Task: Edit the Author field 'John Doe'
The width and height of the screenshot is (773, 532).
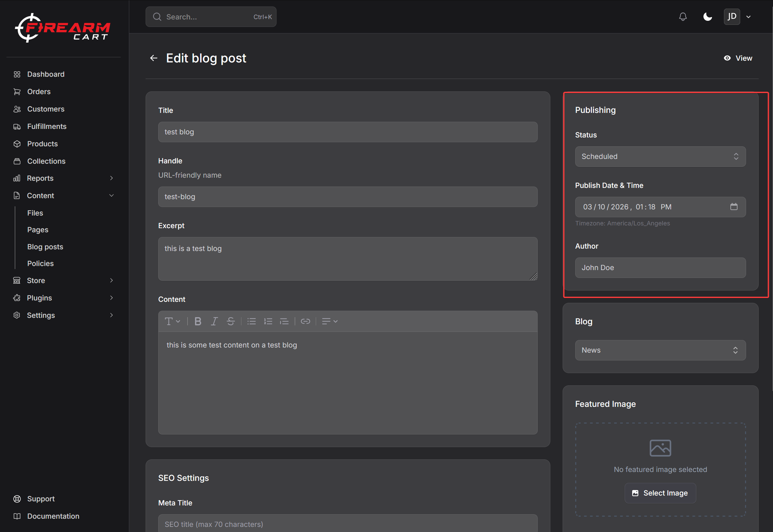Action: click(660, 268)
